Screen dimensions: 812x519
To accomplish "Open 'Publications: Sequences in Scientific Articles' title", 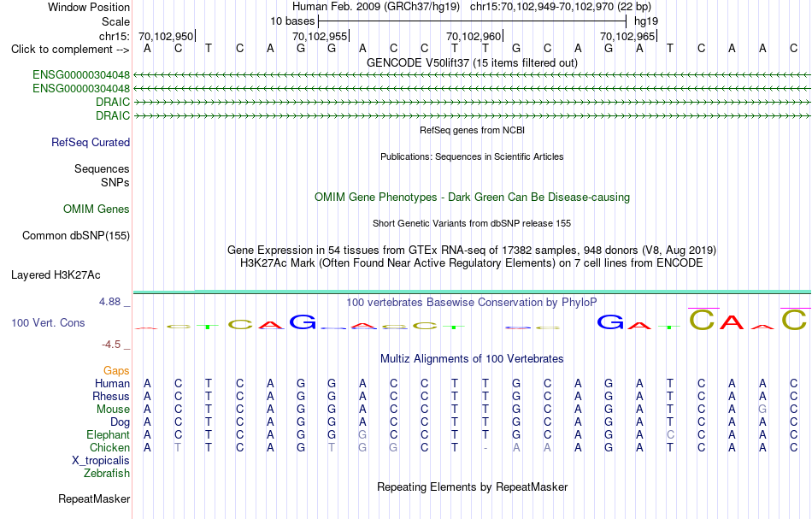I will 473,157.
